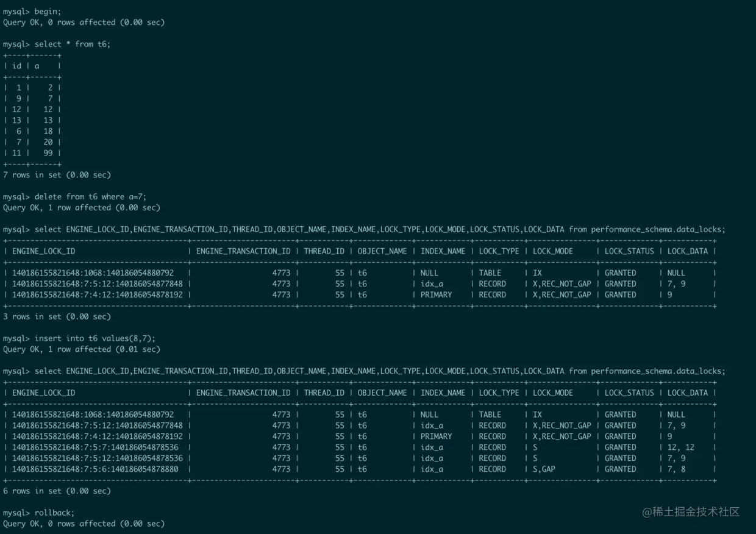Click INDEX_NAME header in the six-row lock result
This screenshot has height=534, width=756.
coord(443,393)
